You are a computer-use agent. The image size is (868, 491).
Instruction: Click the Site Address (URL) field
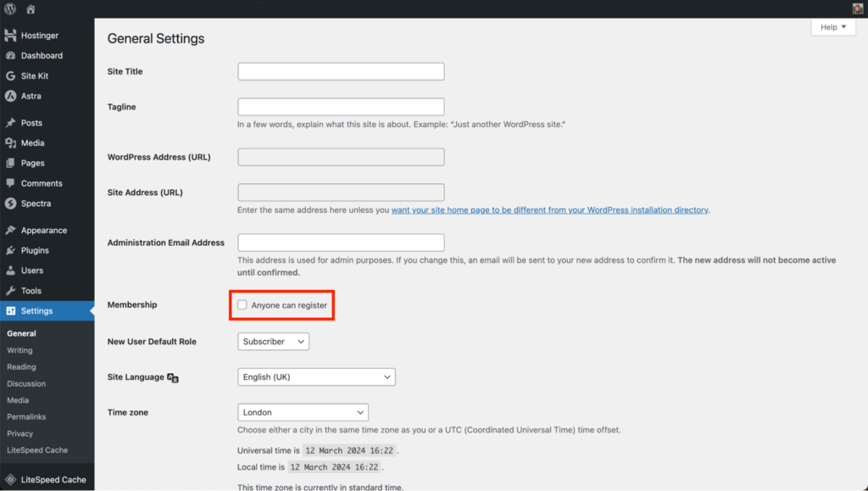pos(341,192)
